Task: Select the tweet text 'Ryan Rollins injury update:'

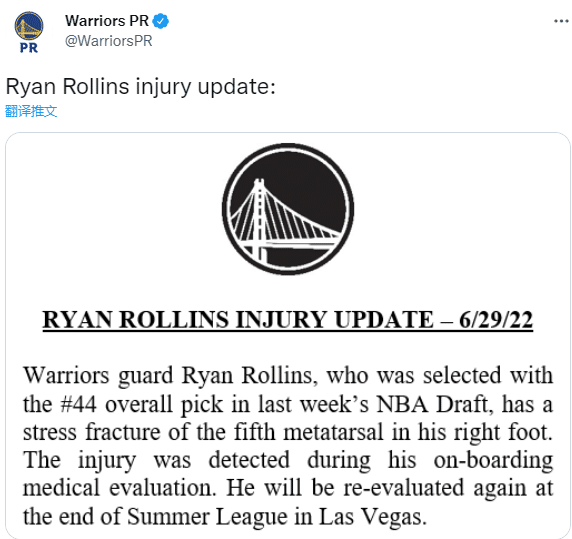Action: (x=140, y=87)
